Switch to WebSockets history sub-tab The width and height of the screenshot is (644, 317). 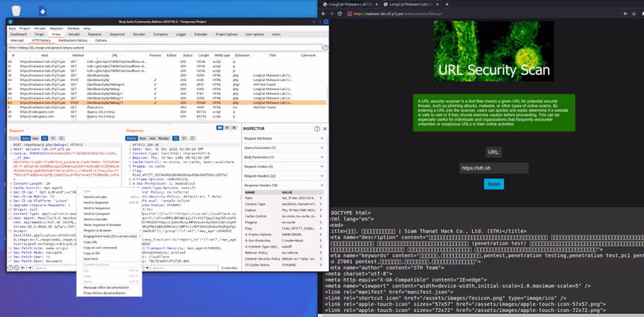[x=73, y=40]
